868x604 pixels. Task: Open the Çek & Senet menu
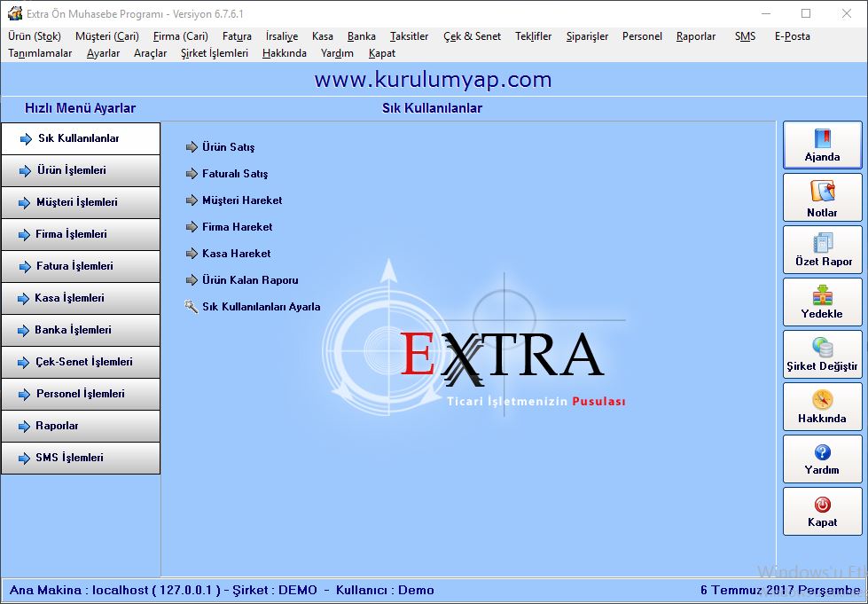tap(472, 36)
